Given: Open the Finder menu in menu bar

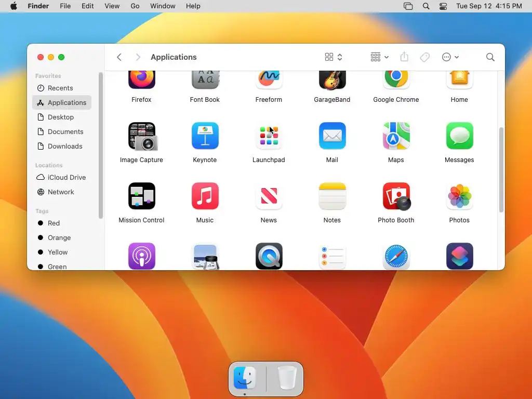Looking at the screenshot, I should tap(38, 6).
